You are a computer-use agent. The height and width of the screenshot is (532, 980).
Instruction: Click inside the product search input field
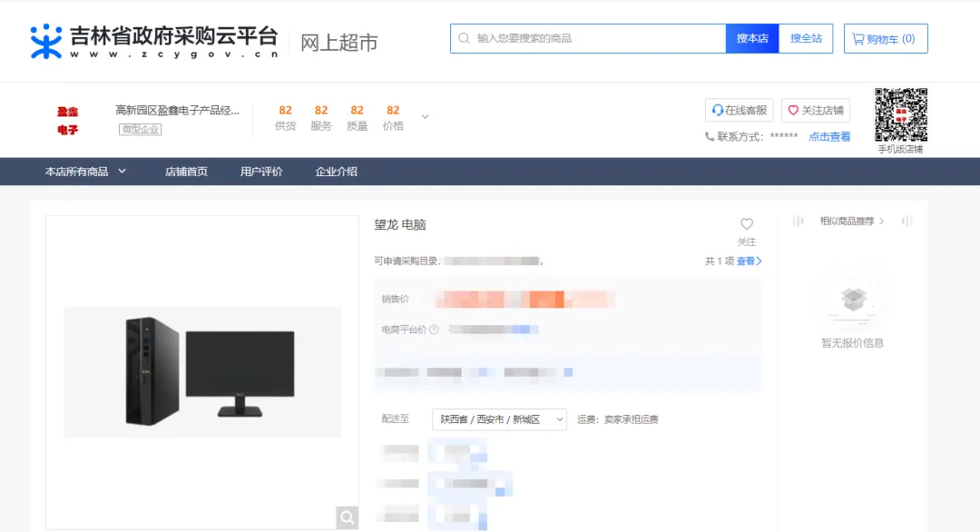pyautogui.click(x=590, y=38)
